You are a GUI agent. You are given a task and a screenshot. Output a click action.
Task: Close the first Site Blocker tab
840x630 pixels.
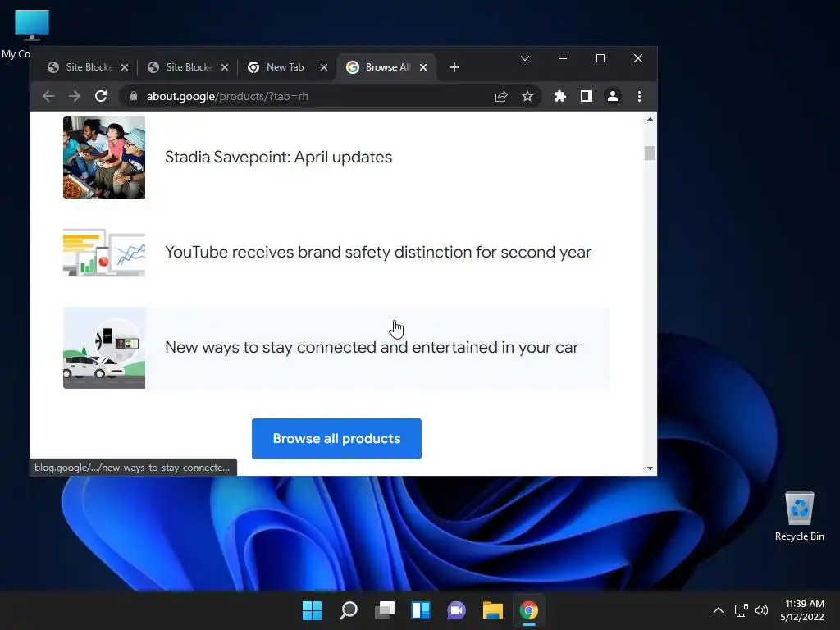coord(125,67)
